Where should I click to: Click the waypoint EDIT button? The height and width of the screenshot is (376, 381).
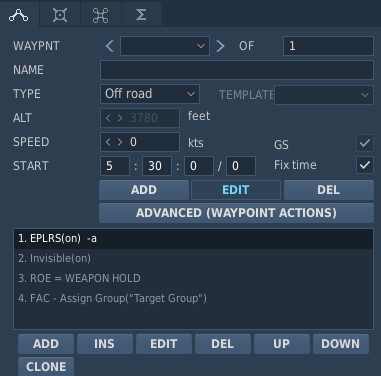click(x=236, y=190)
